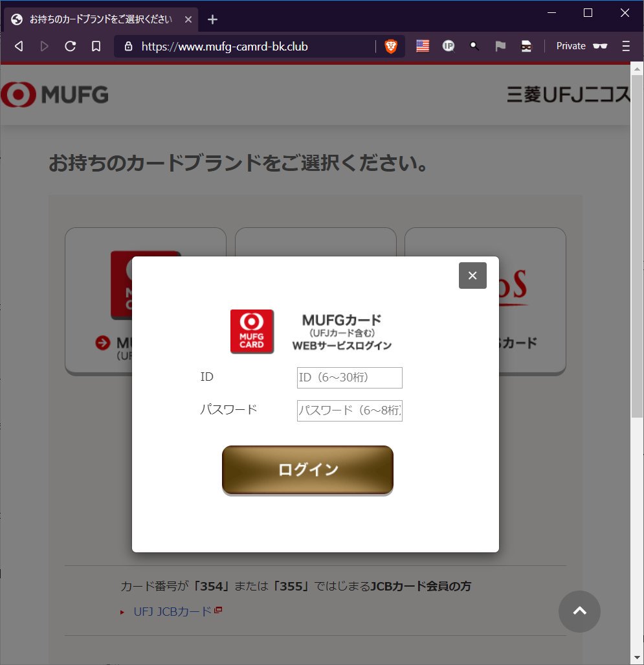The height and width of the screenshot is (665, 644).
Task: Click the scroll-to-top chevron button
Action: point(579,611)
